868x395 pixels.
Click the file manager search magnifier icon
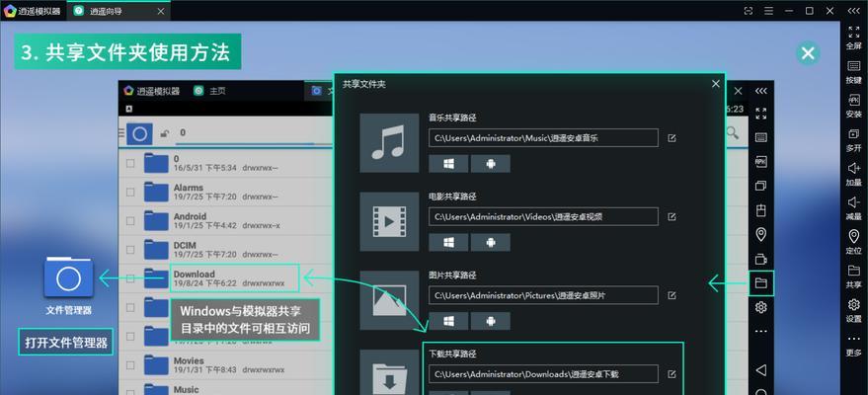coord(733,132)
